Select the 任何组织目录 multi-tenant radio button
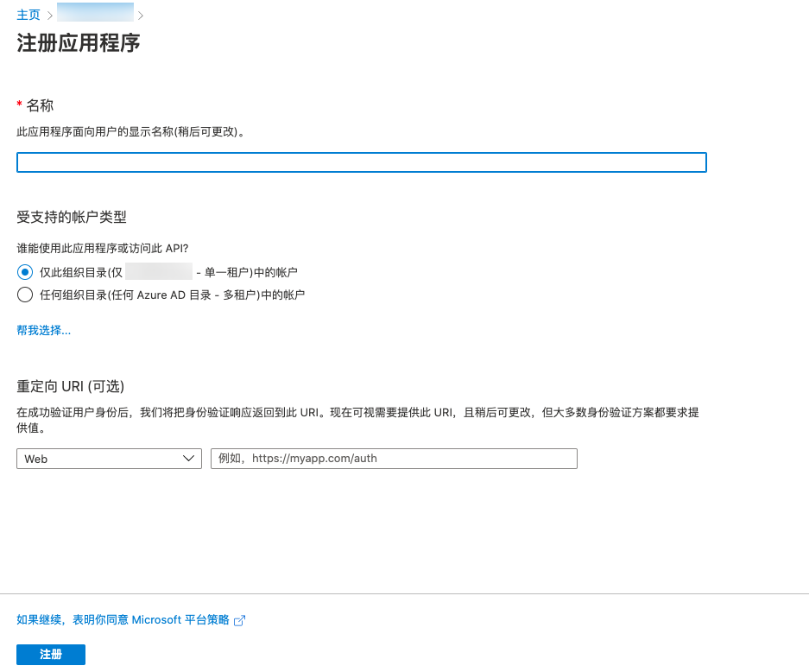The height and width of the screenshot is (672, 809). pos(25,295)
